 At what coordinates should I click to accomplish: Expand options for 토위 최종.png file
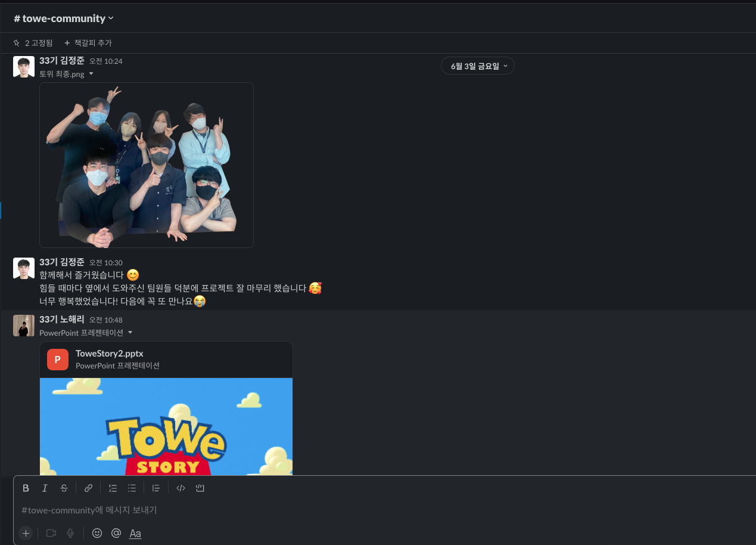click(x=91, y=73)
